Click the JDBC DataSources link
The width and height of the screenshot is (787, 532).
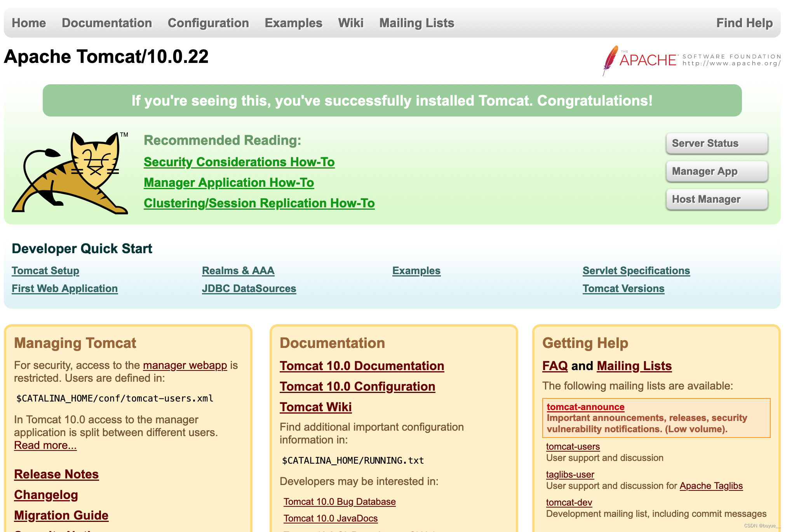[x=249, y=289]
